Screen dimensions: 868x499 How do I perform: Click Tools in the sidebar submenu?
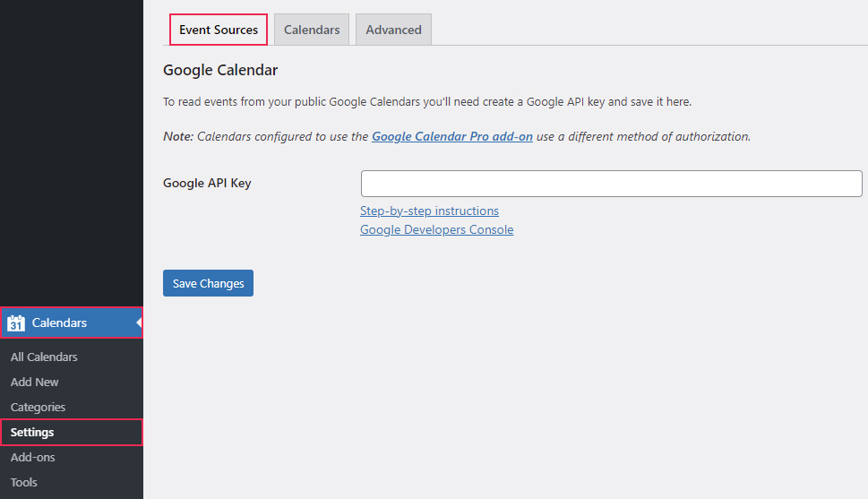coord(24,483)
